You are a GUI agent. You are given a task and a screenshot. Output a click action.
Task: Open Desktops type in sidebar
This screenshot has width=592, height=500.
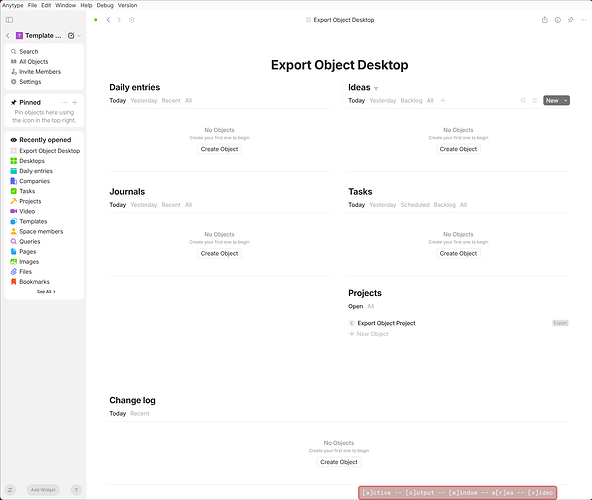click(x=32, y=161)
